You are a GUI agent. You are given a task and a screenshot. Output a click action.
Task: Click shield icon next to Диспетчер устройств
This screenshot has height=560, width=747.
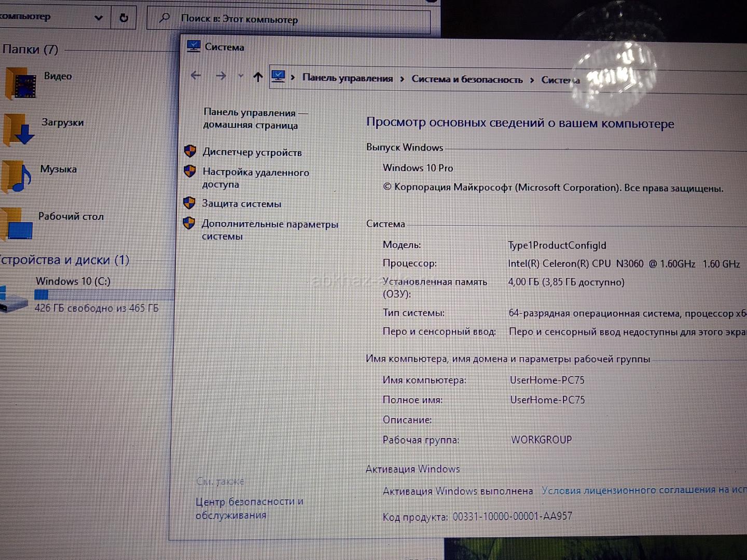190,151
